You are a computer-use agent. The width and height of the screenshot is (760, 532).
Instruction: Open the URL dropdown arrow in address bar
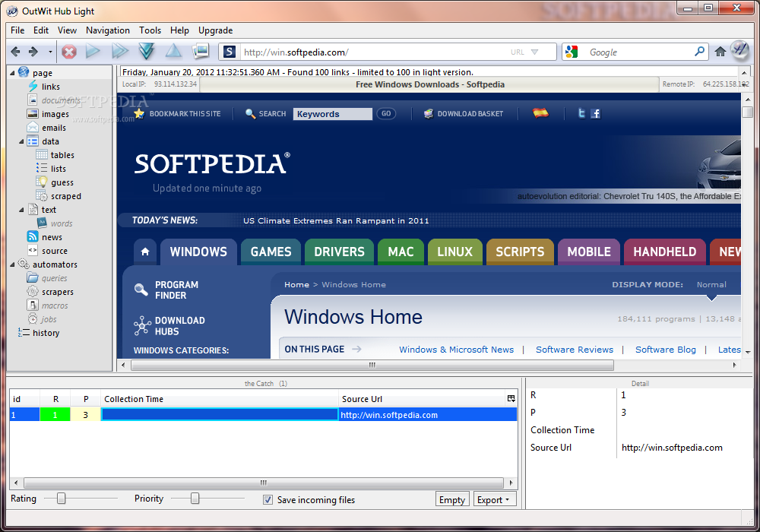[534, 52]
